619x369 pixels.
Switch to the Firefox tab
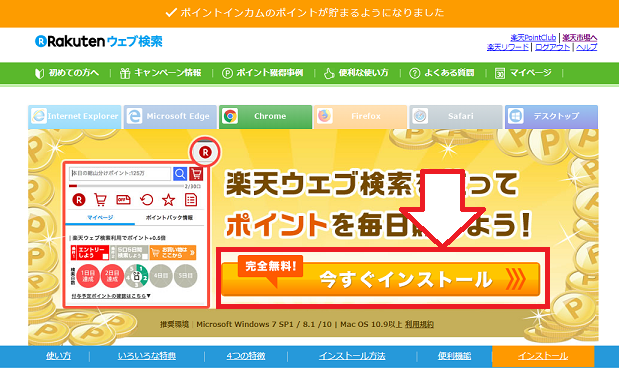pos(360,116)
